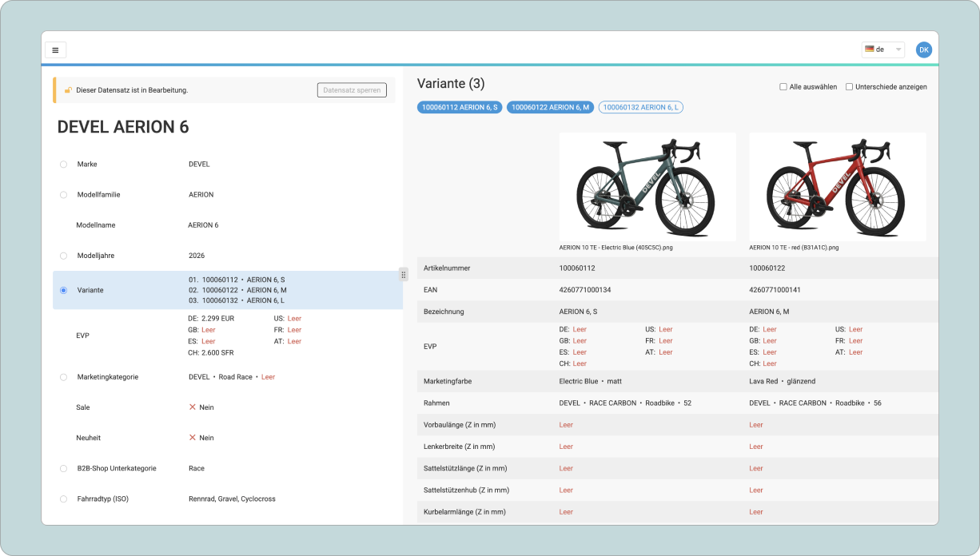Open the hamburger menu
Viewport: 980px width, 556px height.
pyautogui.click(x=55, y=50)
